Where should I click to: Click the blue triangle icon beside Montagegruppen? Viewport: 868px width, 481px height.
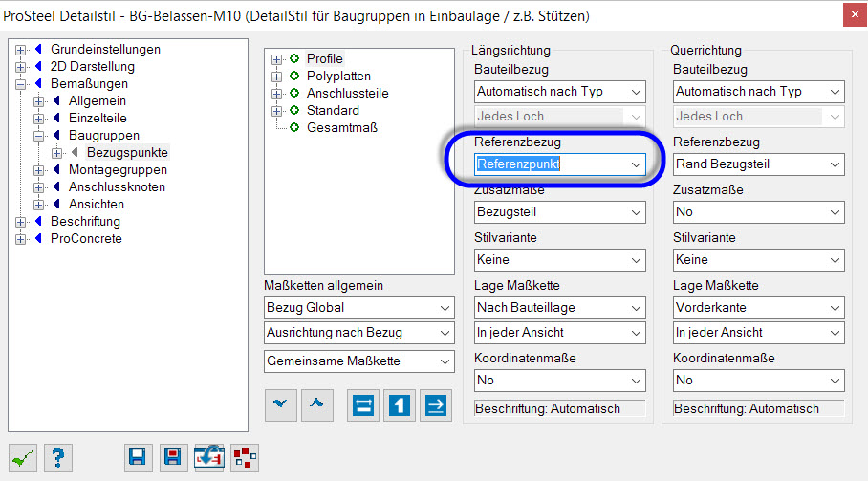(x=57, y=169)
